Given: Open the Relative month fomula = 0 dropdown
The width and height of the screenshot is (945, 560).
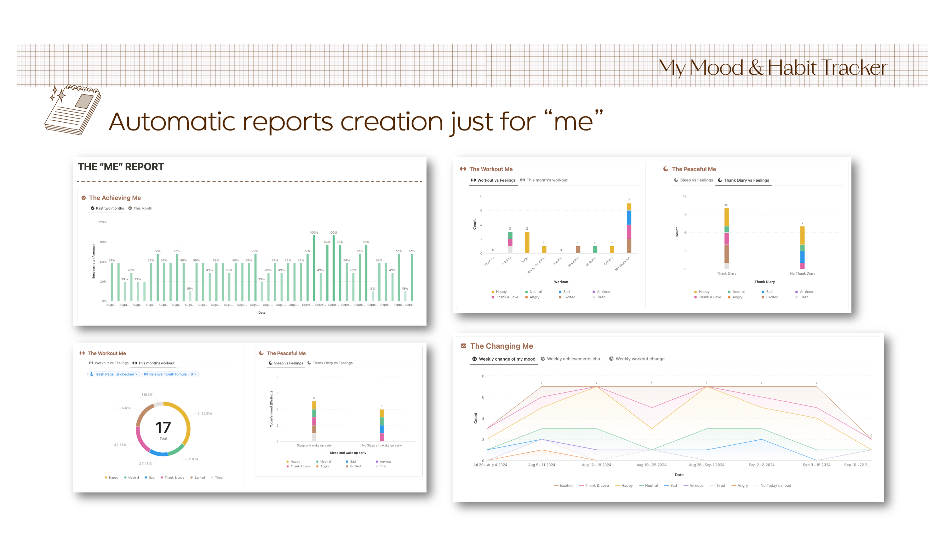Looking at the screenshot, I should pos(170,374).
